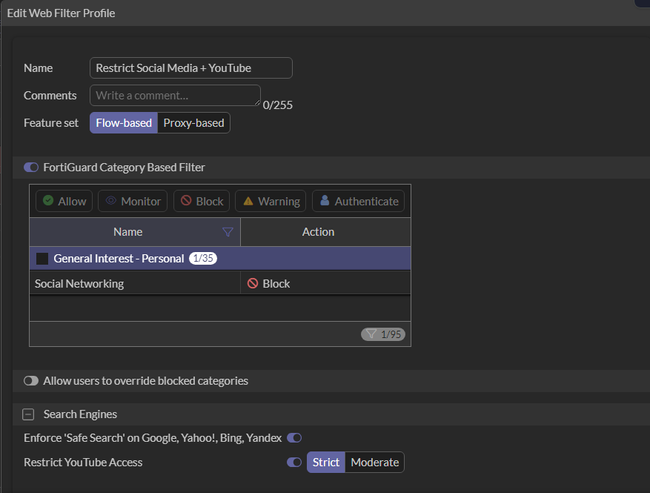Image resolution: width=650 pixels, height=493 pixels.
Task: Check the General Interest - Personal checkbox
Action: (42, 259)
